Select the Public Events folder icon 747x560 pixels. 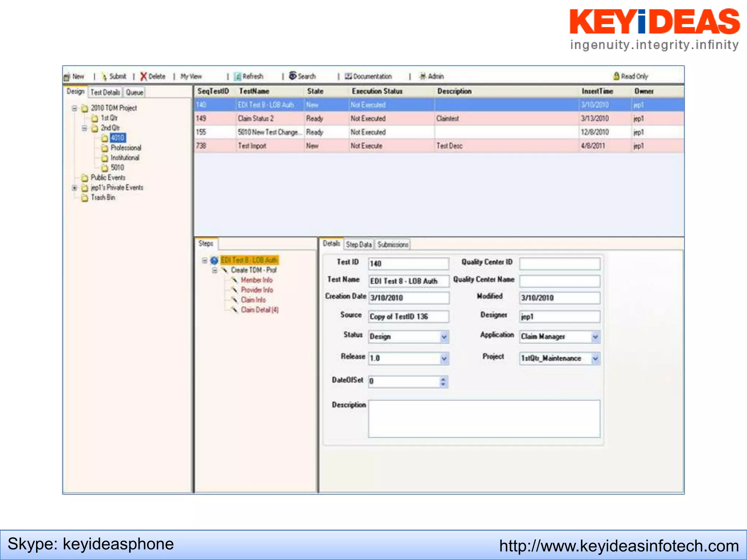[85, 178]
